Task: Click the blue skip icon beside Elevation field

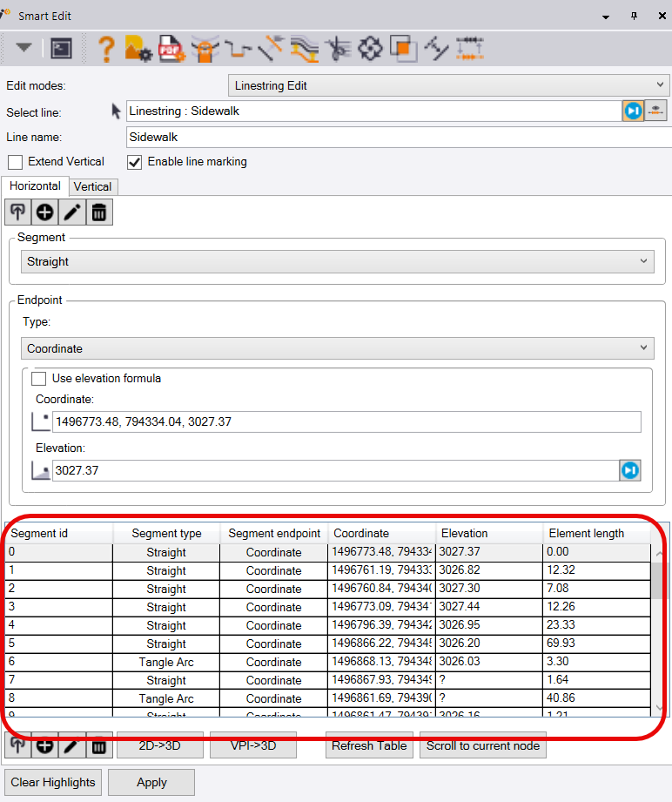Action: click(x=630, y=470)
